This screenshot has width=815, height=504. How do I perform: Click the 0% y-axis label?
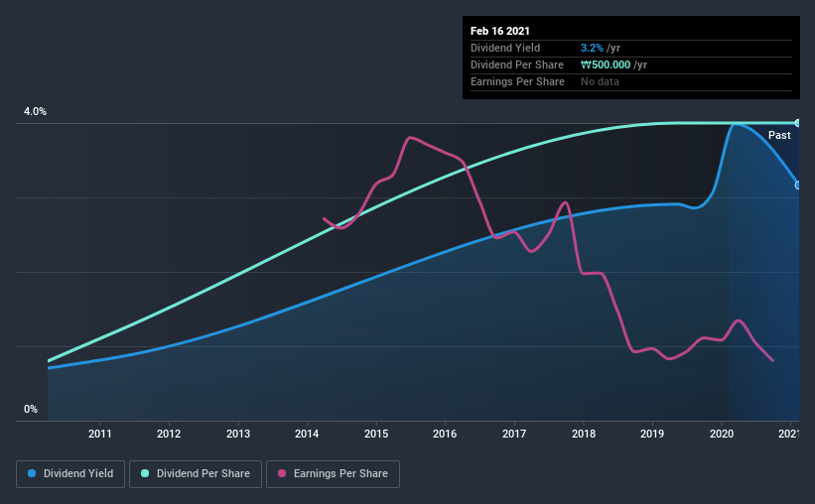[x=31, y=409]
